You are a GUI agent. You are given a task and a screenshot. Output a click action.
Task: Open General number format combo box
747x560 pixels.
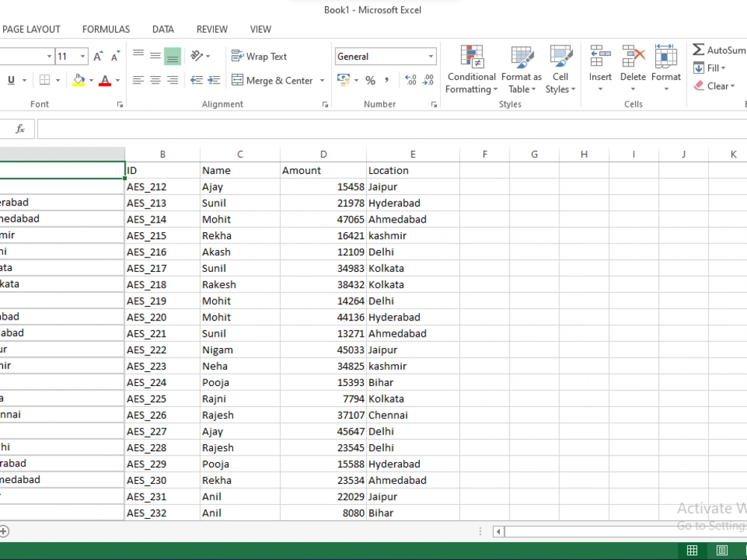pyautogui.click(x=385, y=56)
